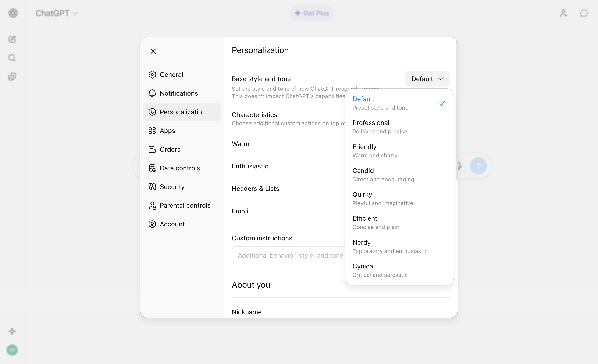This screenshot has height=364, width=598.
Task: Click the ChatGPT logo in the sidebar
Action: click(x=13, y=13)
